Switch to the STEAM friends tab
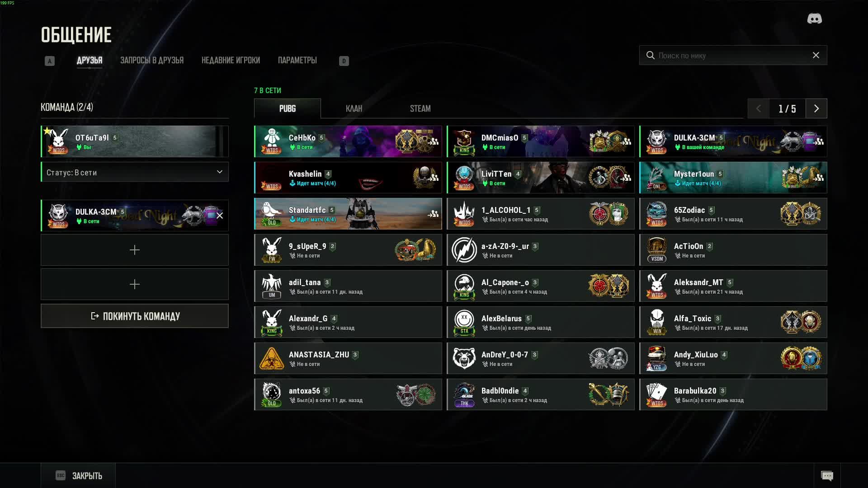The image size is (868, 488). (x=420, y=108)
